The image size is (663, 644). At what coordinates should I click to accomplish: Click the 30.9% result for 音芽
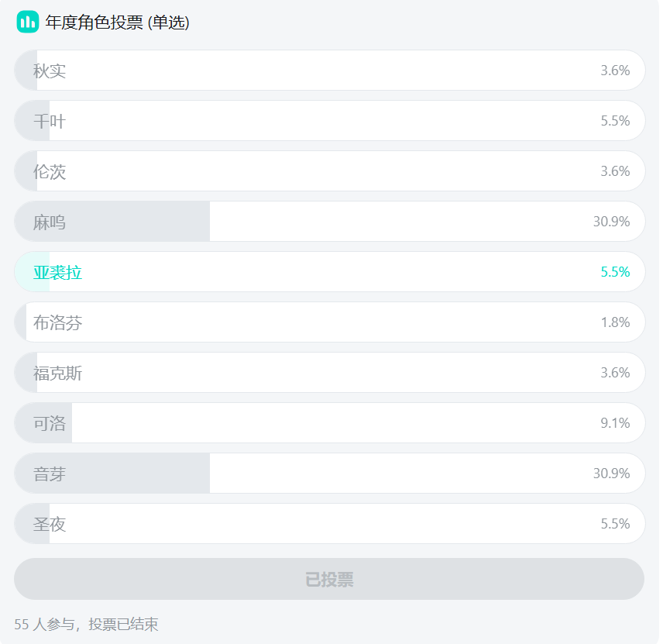611,474
